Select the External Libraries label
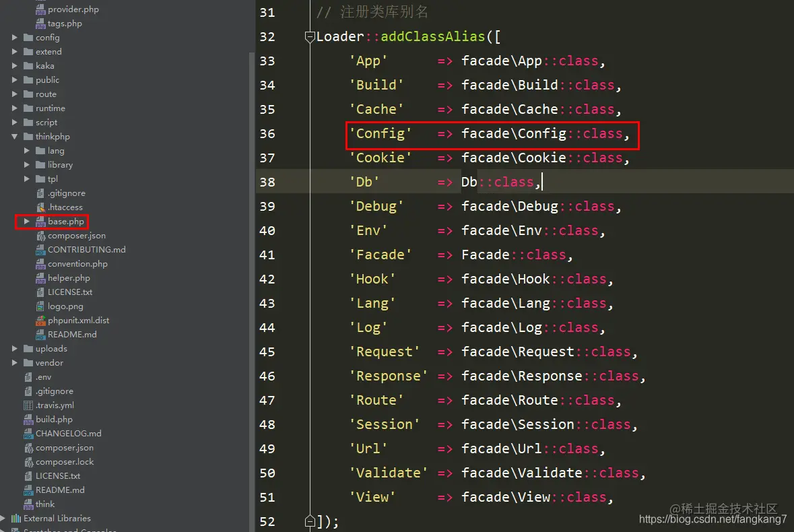The image size is (794, 532). pos(57,519)
